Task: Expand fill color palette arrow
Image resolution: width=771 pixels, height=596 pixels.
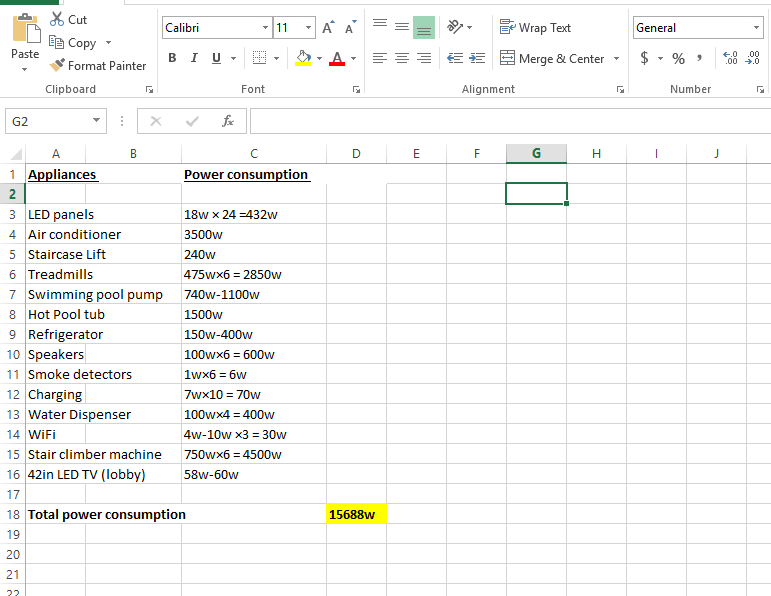Action: tap(320, 59)
